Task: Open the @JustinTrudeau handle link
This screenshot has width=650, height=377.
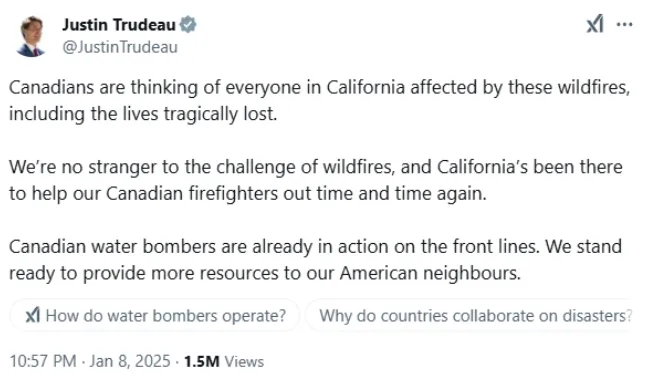Action: [120, 47]
